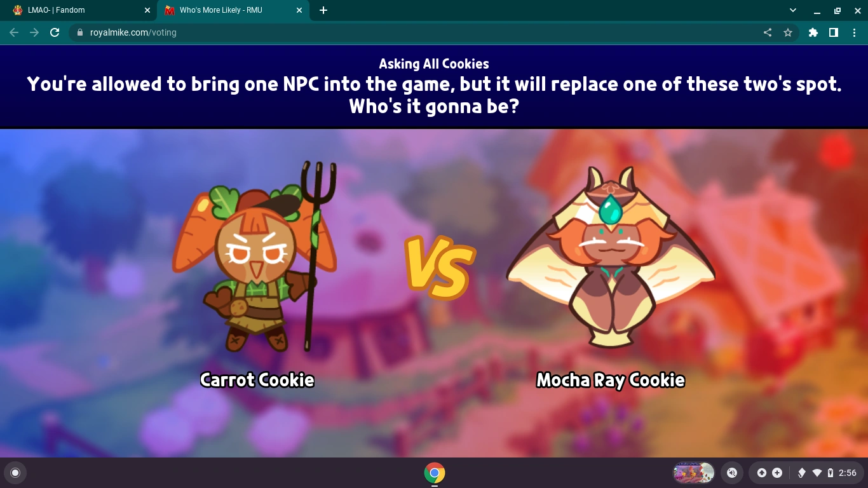Close the LMAO- | Fandom tab
This screenshot has height=488, width=868.
[x=147, y=10]
